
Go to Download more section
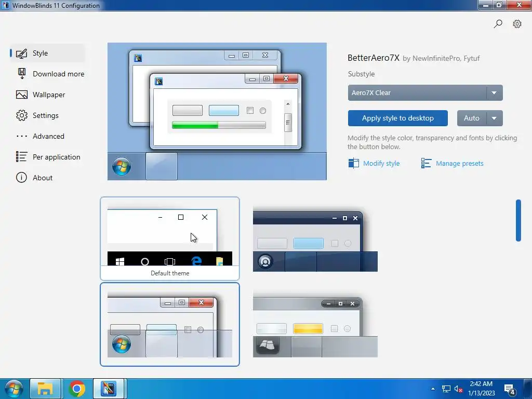tap(50, 74)
